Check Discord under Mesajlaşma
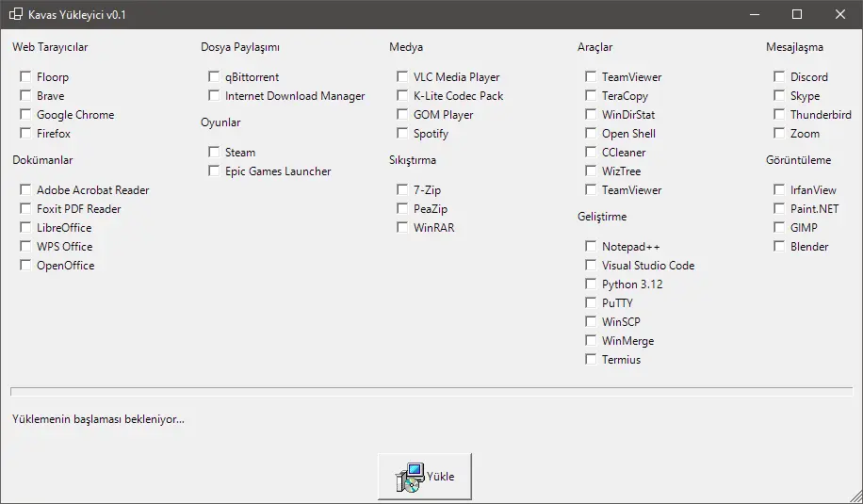This screenshot has width=863, height=504. tap(779, 76)
